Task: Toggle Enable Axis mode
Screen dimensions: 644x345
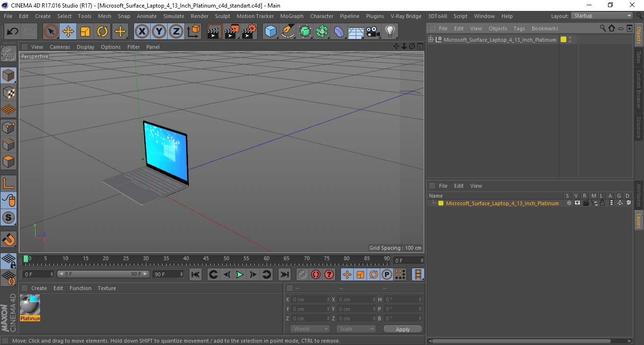Action: pyautogui.click(x=9, y=183)
